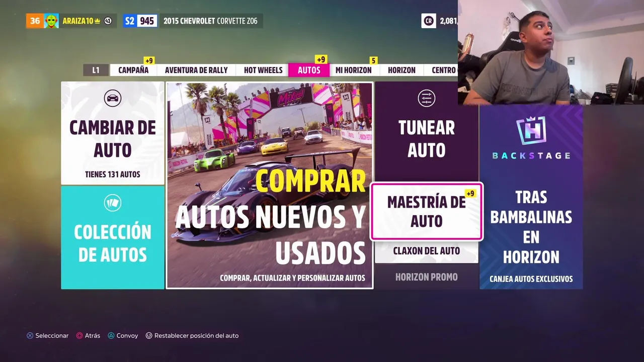Click the Seleccionar cross button prompt
The width and height of the screenshot is (644, 362).
[x=47, y=335]
